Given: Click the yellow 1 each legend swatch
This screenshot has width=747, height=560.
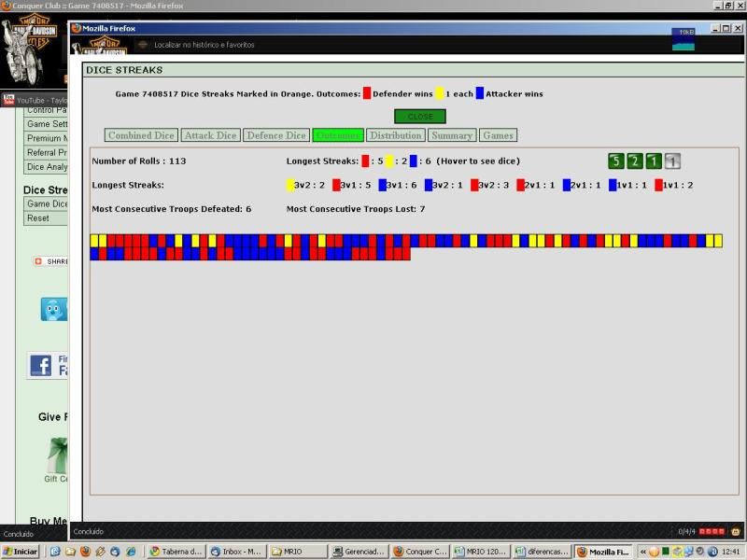Looking at the screenshot, I should [x=440, y=93].
